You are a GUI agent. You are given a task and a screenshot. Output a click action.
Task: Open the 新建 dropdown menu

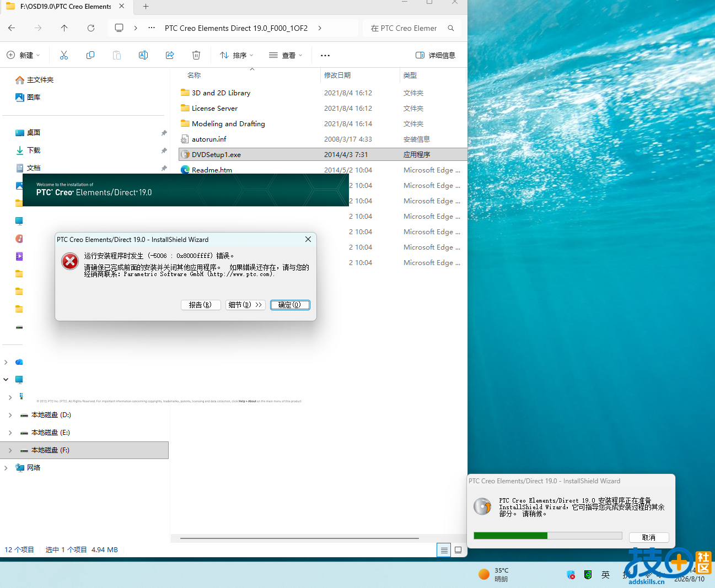[x=23, y=55]
